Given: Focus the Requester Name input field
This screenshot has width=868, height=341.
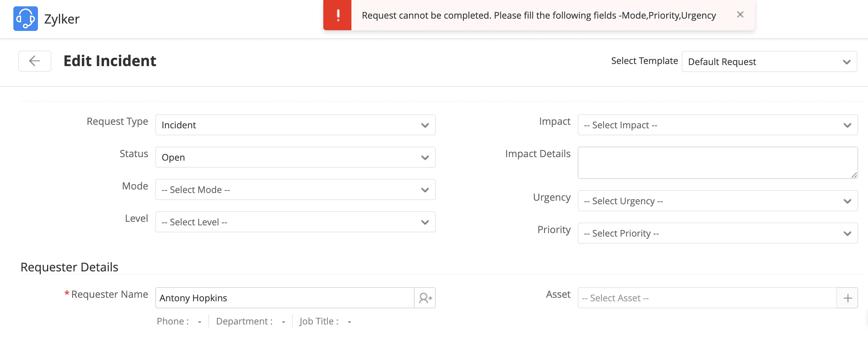Looking at the screenshot, I should pos(285,298).
